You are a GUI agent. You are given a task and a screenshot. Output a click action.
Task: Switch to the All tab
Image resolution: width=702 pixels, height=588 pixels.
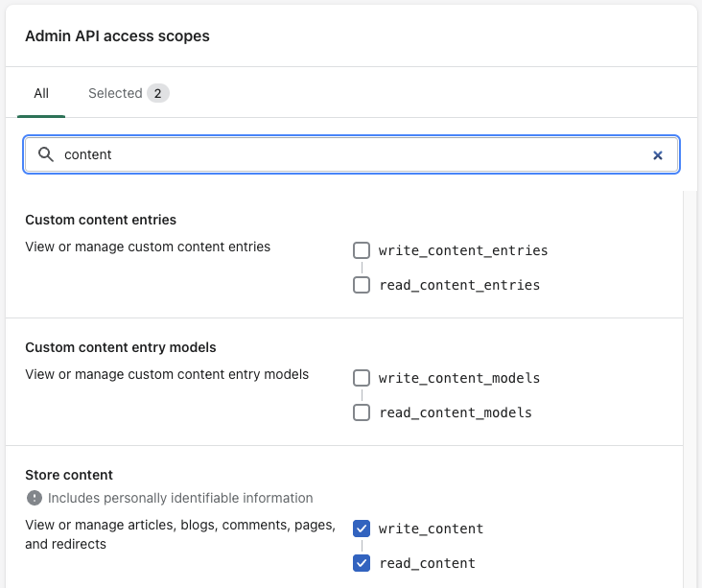tap(41, 93)
